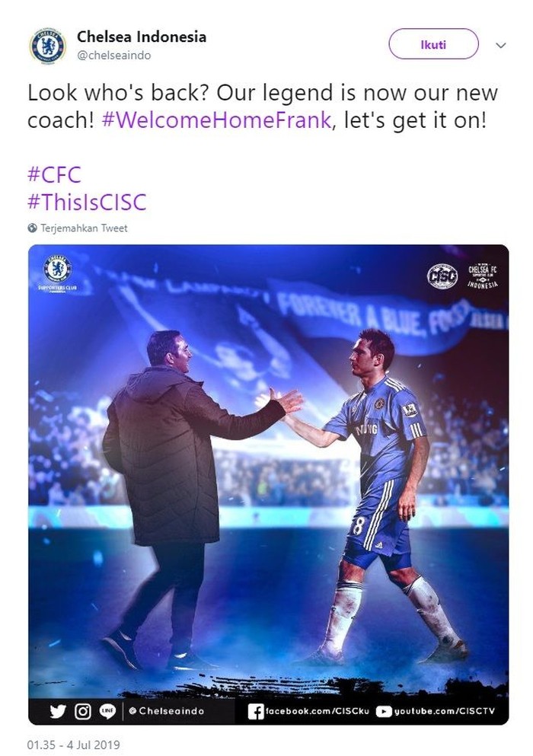Viewport: 533px width, 756px height.
Task: Click the globe icon beside Terjemahkan Tweet
Action: coord(32,228)
